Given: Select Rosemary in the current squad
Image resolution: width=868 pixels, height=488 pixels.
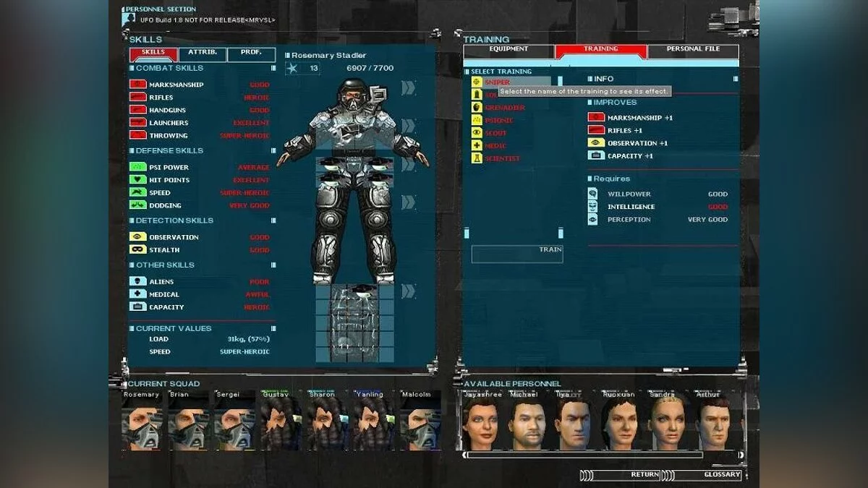Looking at the screenshot, I should tap(142, 420).
